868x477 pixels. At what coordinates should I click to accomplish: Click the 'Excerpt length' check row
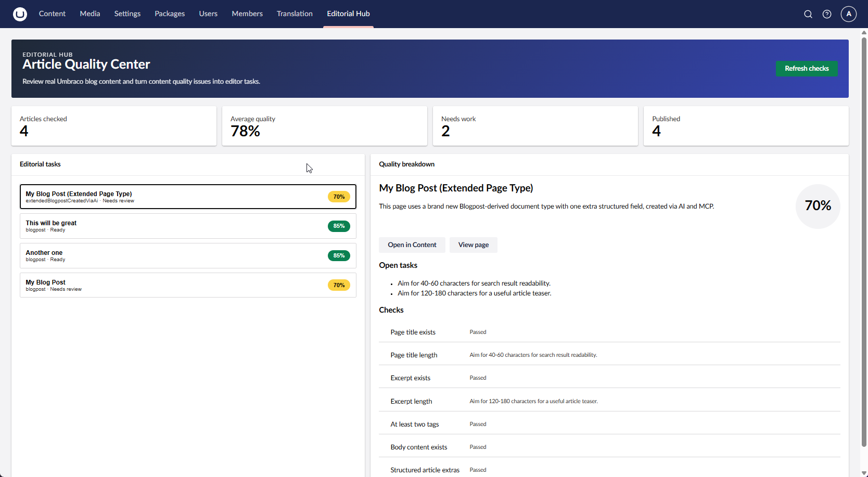click(609, 401)
